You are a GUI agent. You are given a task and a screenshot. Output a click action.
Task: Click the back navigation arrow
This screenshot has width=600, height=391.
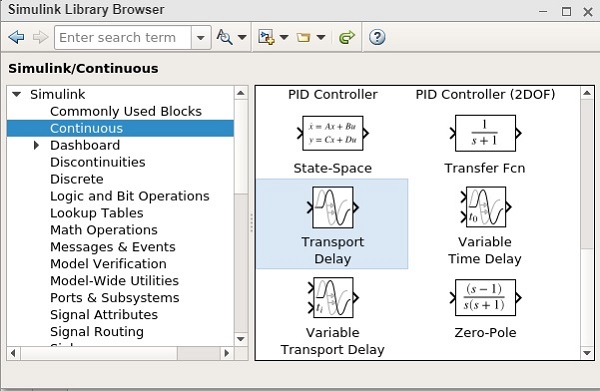tap(16, 37)
